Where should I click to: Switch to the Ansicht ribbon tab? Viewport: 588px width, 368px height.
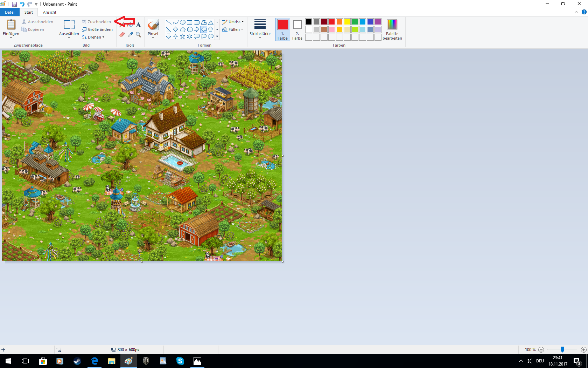(50, 12)
